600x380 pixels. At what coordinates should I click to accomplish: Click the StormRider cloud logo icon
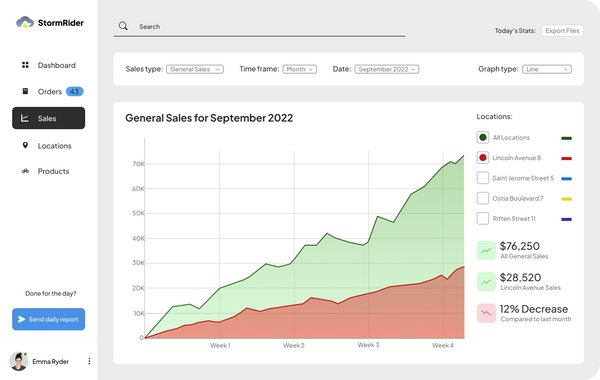click(x=25, y=23)
